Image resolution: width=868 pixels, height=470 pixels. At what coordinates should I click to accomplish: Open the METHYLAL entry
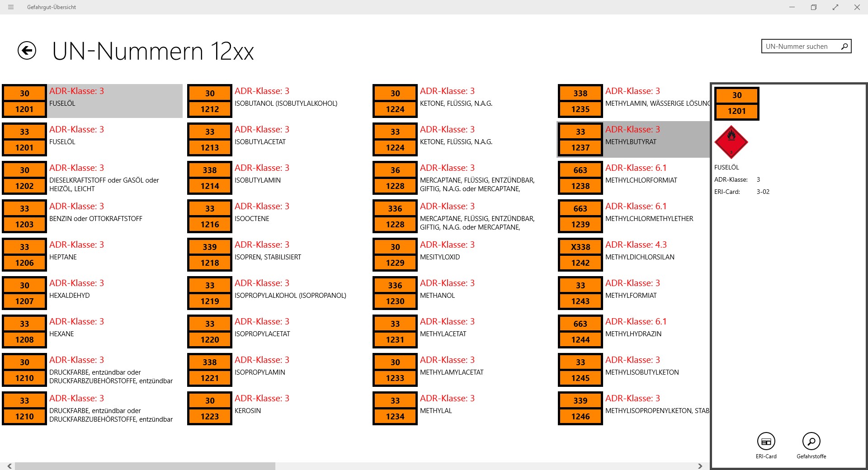(463, 409)
